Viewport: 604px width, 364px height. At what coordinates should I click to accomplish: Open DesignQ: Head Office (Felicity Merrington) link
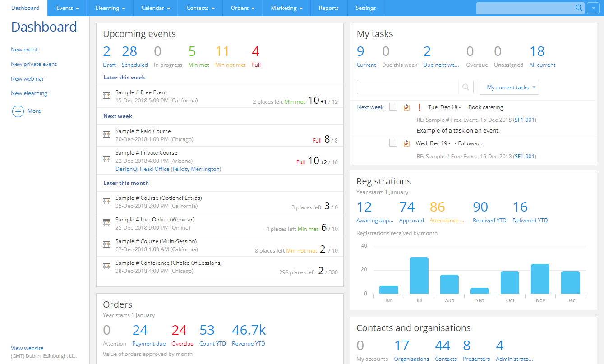click(168, 169)
